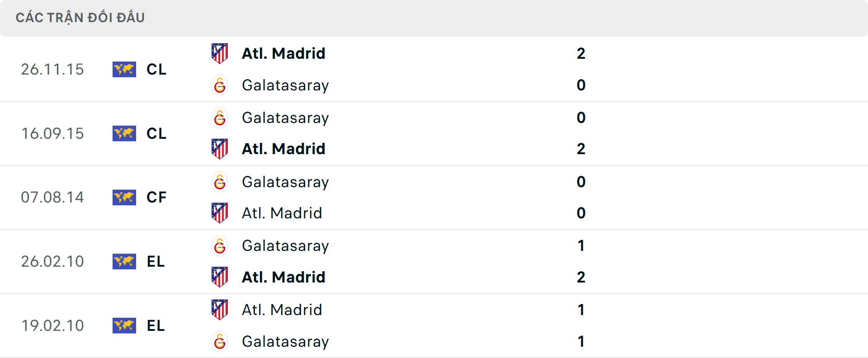Click the score 2 of Atl. Madrid from 26.11.15
Viewport: 868px width, 358px height.
pyautogui.click(x=582, y=53)
